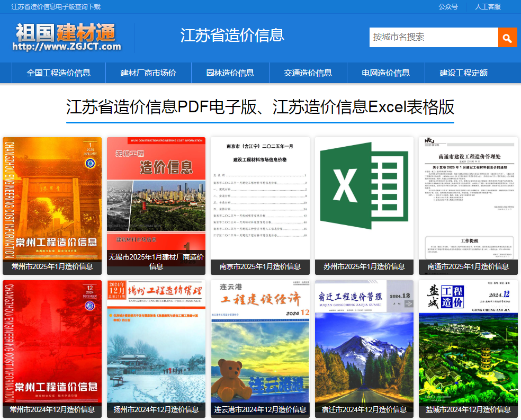Open 园林造价信息 menu item

point(230,73)
